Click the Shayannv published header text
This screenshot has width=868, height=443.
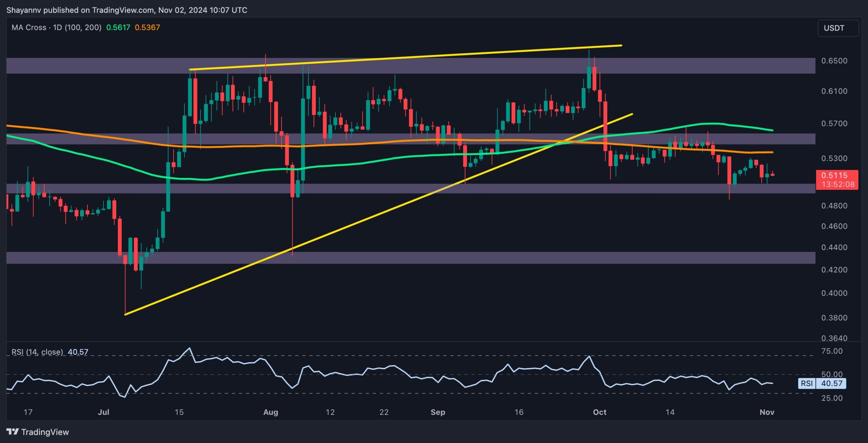[x=126, y=10]
